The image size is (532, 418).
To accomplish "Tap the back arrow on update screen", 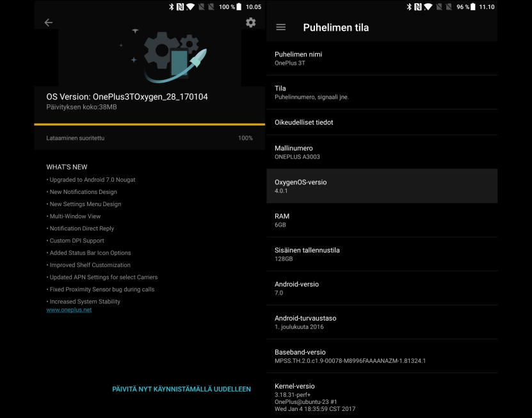I will click(x=49, y=23).
